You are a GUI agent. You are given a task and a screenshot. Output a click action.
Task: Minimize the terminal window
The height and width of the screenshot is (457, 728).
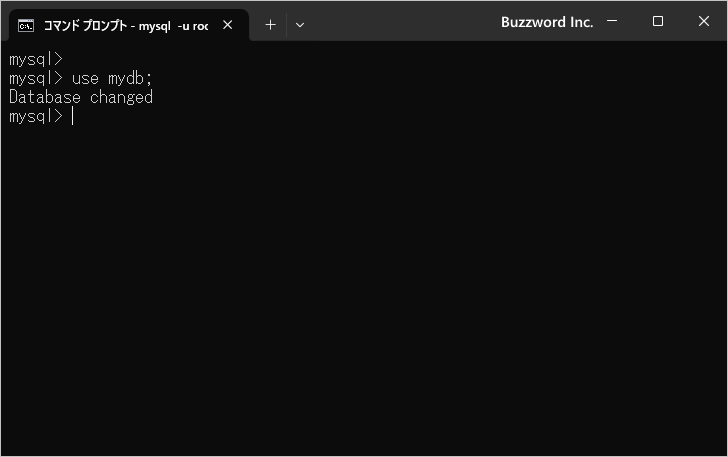[611, 21]
